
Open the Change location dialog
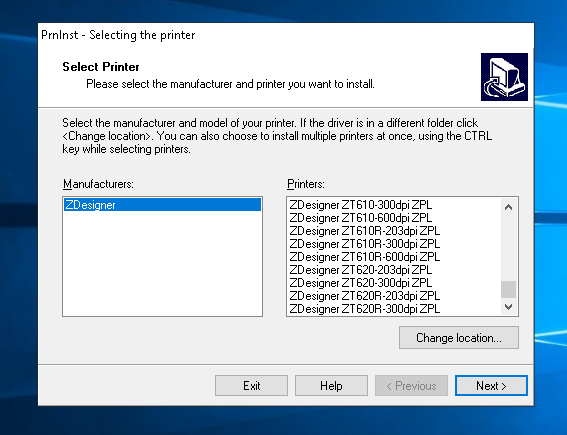click(459, 338)
